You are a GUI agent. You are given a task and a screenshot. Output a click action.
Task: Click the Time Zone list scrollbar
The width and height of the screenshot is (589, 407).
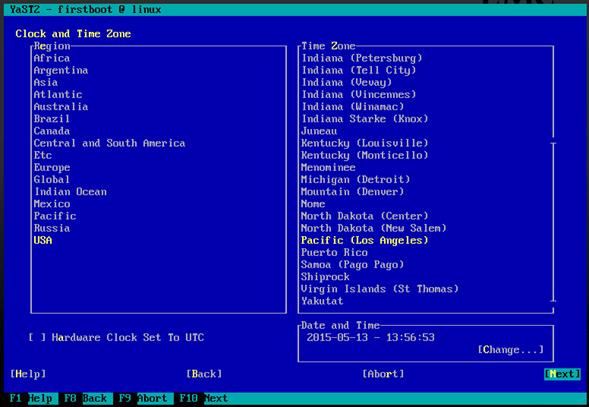click(x=553, y=222)
